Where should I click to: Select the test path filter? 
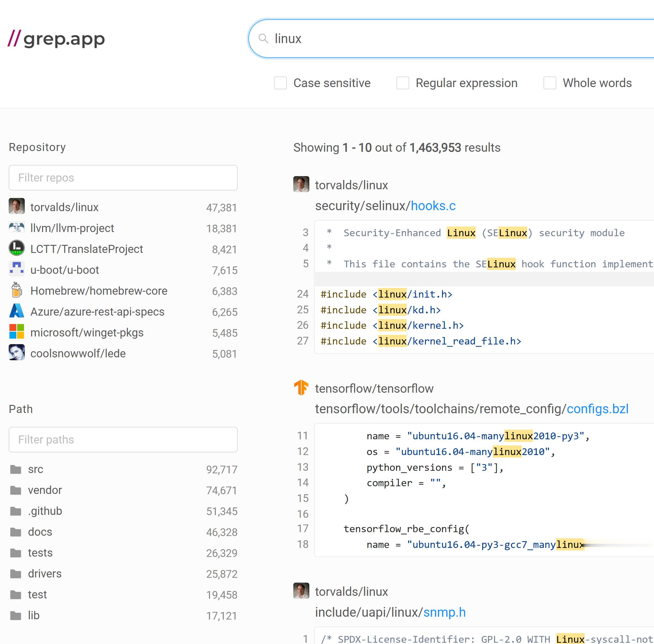123,595
